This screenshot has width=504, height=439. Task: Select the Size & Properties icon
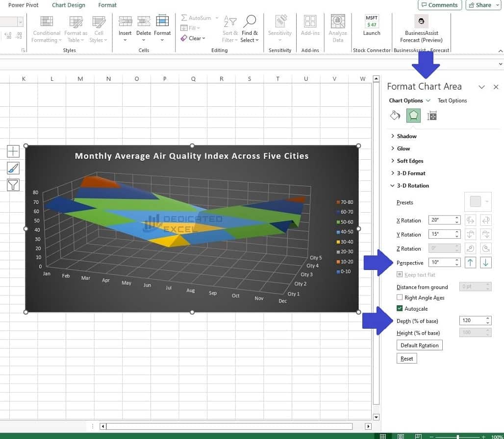[x=431, y=115]
